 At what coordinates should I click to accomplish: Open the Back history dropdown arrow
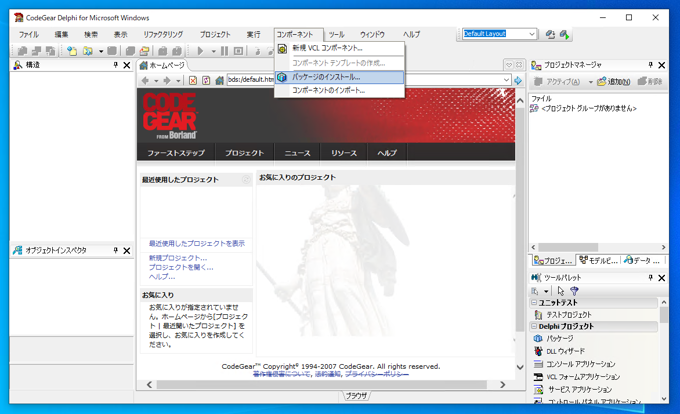[x=156, y=81]
